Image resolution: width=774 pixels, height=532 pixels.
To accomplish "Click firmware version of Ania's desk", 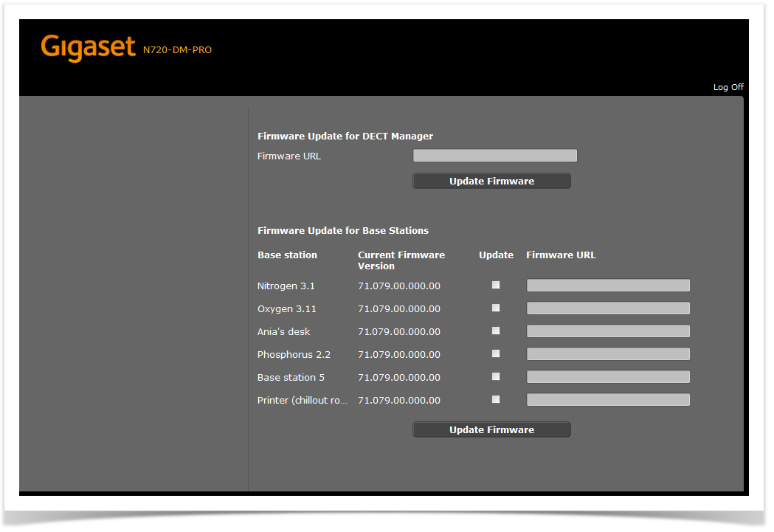I will [x=399, y=331].
